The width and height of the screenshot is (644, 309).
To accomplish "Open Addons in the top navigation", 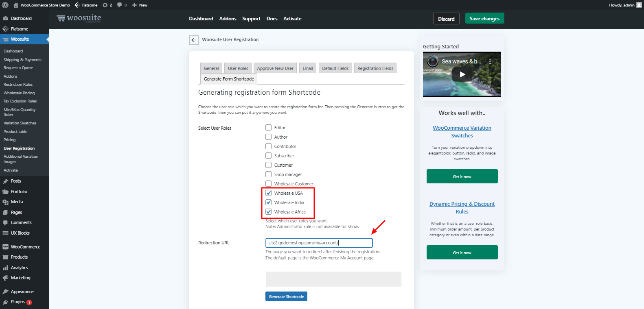I will click(x=228, y=19).
